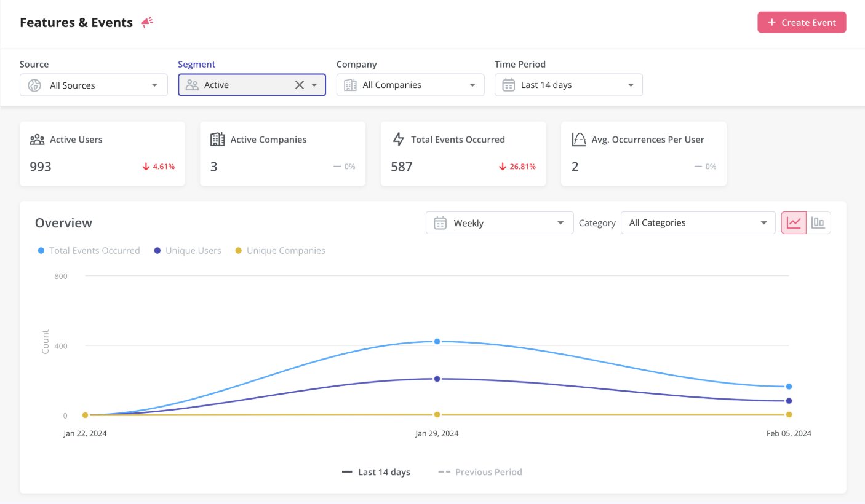Click the Features & Events page title
This screenshot has width=865, height=504.
pos(76,23)
